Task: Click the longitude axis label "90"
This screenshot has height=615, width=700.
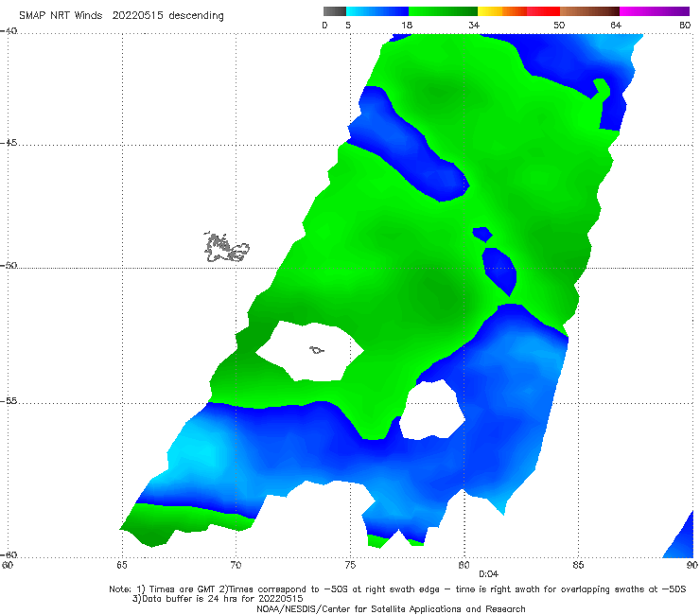Action: [692, 565]
